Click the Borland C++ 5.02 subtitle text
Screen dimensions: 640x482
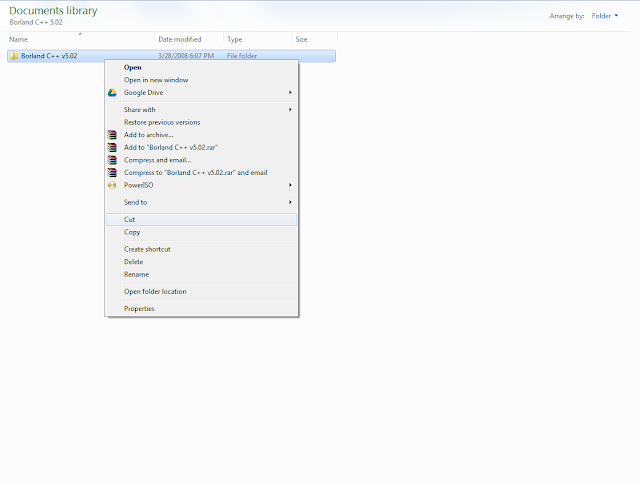tap(36, 22)
